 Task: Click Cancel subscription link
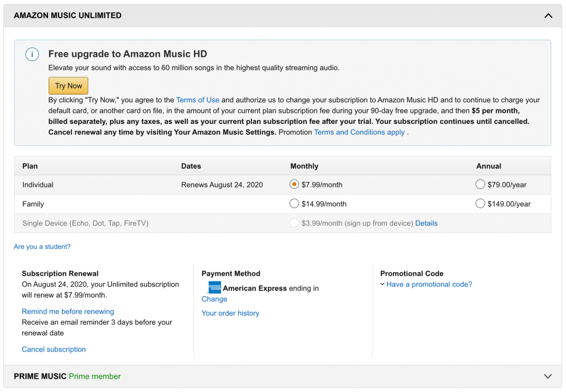click(x=54, y=349)
